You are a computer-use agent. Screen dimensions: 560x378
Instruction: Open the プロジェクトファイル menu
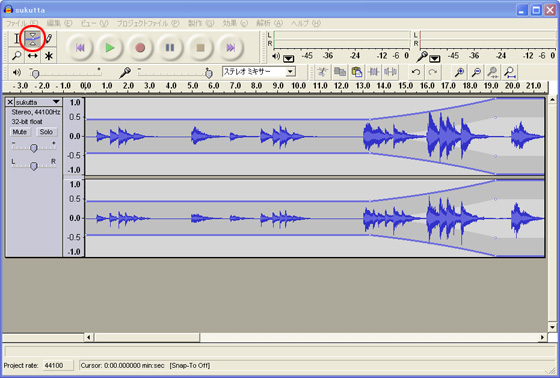tap(148, 23)
